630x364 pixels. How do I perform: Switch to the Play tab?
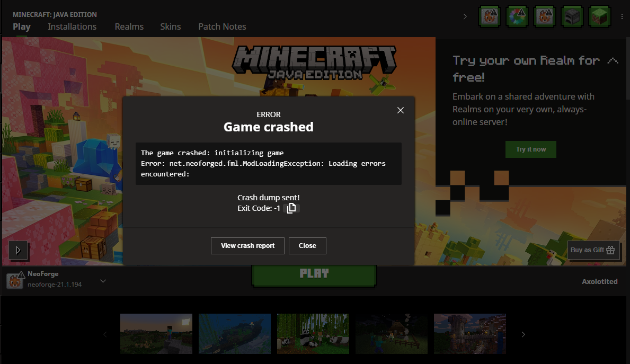(x=22, y=26)
